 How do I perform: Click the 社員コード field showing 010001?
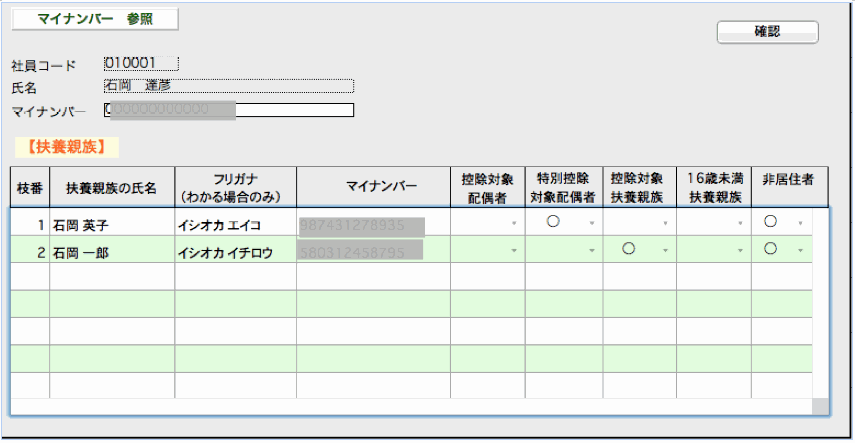[x=141, y=64]
